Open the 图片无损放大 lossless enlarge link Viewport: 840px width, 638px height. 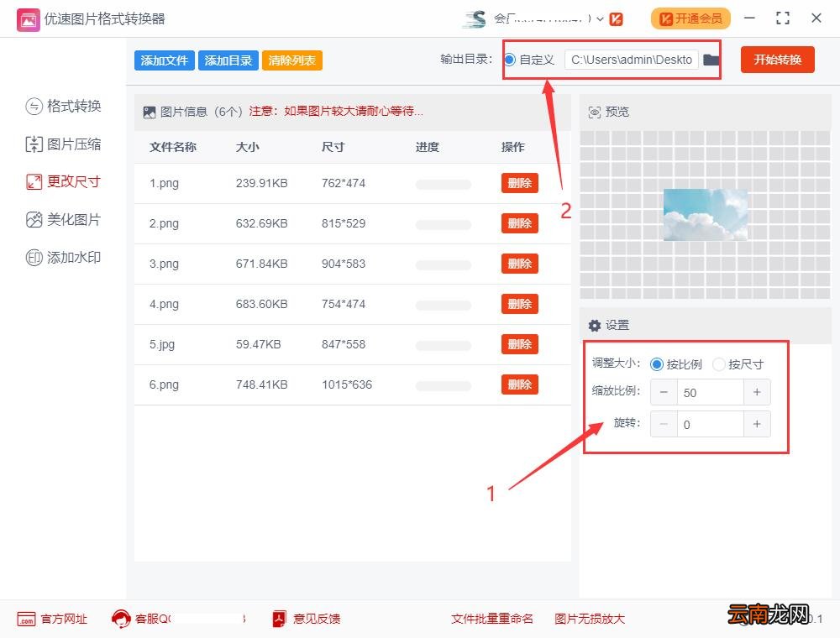(x=590, y=619)
